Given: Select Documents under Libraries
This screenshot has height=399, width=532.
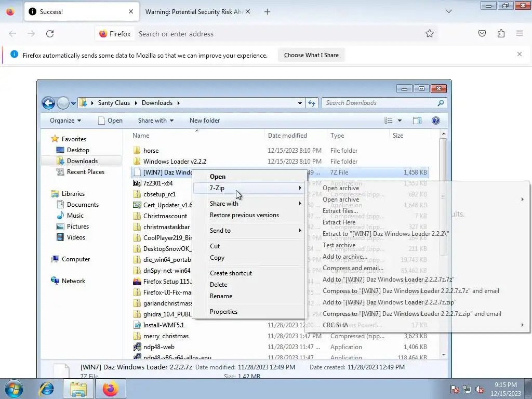Looking at the screenshot, I should 83,205.
